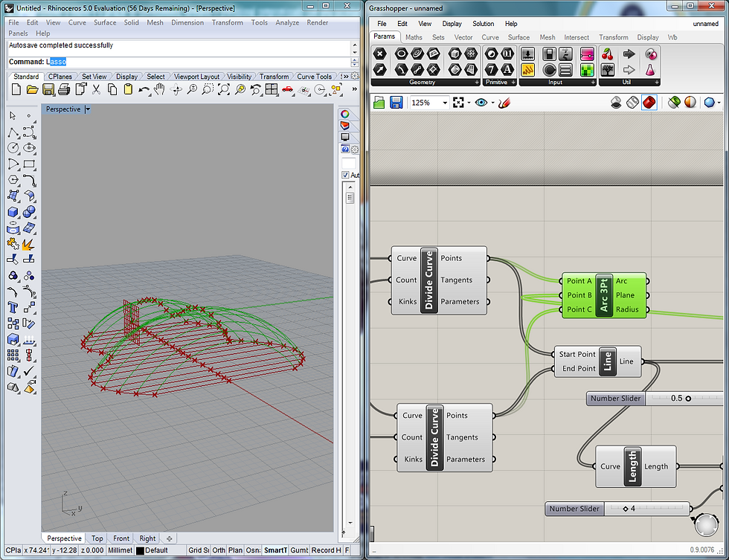Select the Cut scissors icon
The image size is (729, 560).
click(96, 89)
